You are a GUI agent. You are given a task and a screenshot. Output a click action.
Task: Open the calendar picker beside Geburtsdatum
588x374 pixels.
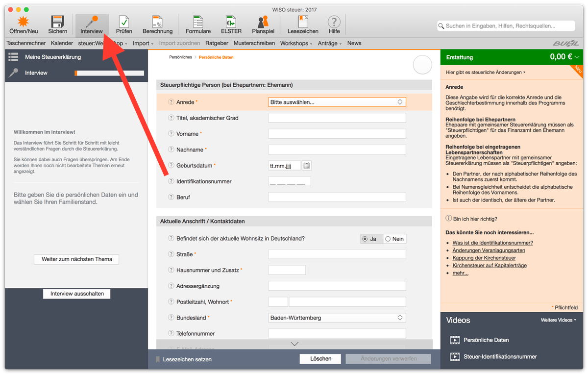(x=307, y=166)
